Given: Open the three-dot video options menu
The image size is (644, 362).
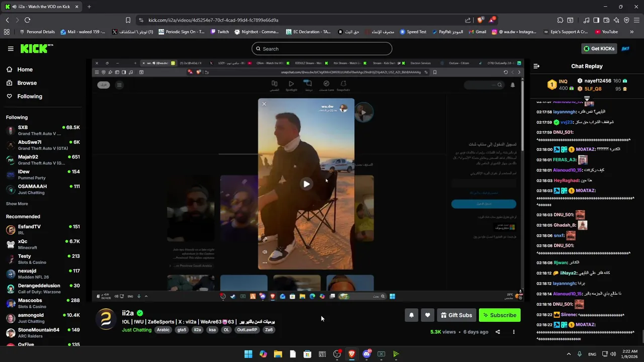Looking at the screenshot, I should [x=514, y=332].
